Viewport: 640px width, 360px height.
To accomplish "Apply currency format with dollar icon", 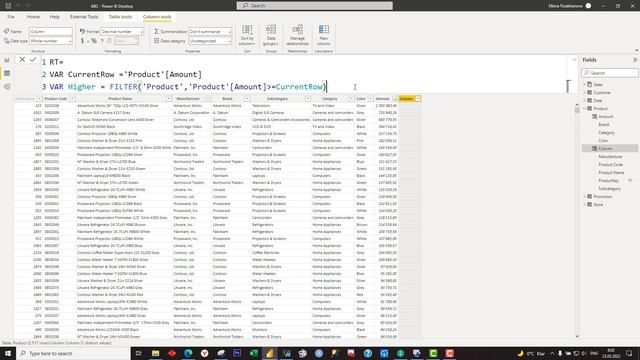I will coord(82,41).
